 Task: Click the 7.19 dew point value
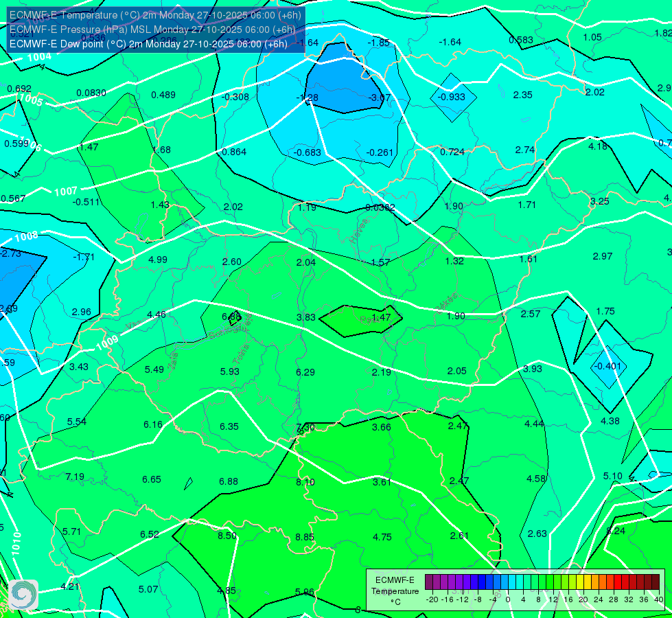coord(75,477)
